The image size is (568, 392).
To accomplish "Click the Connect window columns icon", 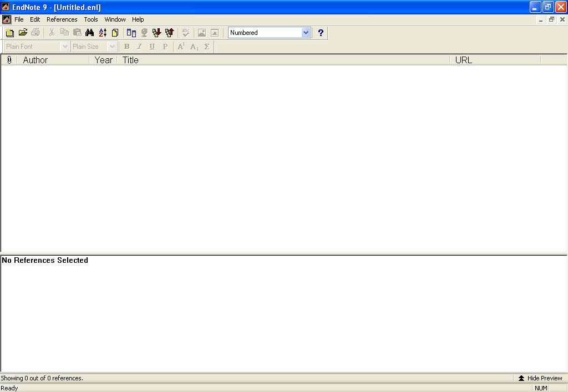I will pos(131,33).
